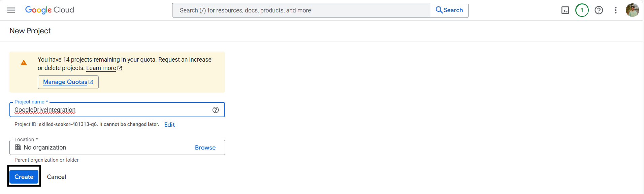Image resolution: width=644 pixels, height=194 pixels.
Task: Activate Cloud Shell terminal icon
Action: pyautogui.click(x=565, y=10)
